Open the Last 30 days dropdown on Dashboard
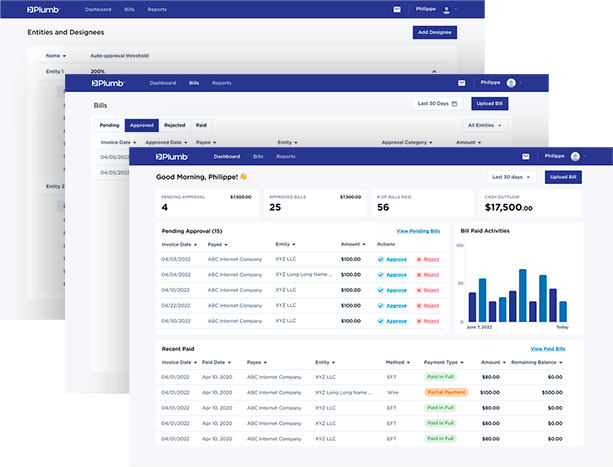The height and width of the screenshot is (467, 613). (x=512, y=177)
